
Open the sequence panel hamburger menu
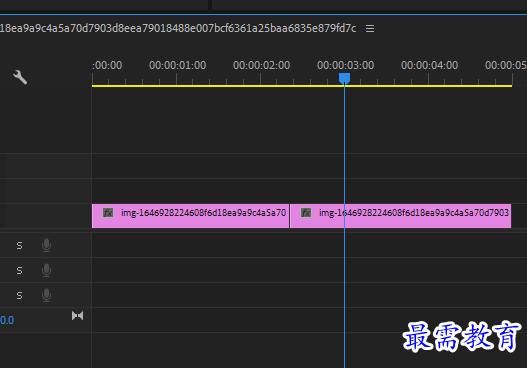point(370,29)
